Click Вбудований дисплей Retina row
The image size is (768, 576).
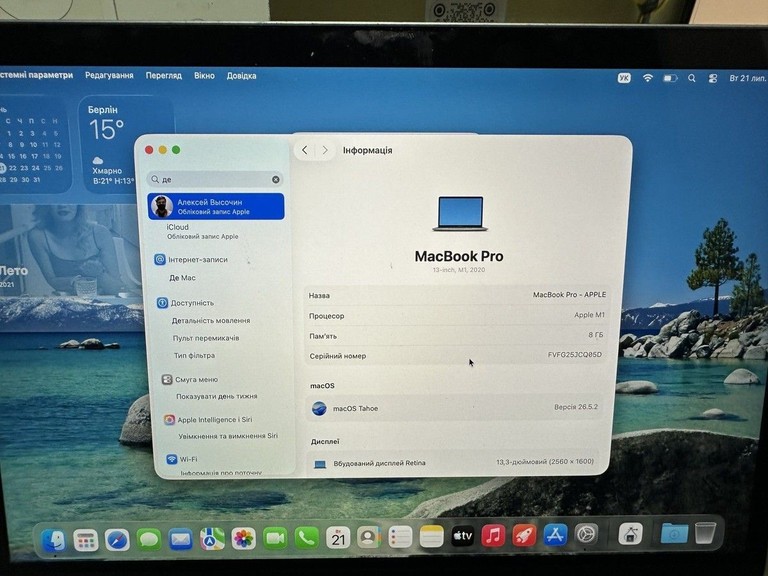point(452,462)
